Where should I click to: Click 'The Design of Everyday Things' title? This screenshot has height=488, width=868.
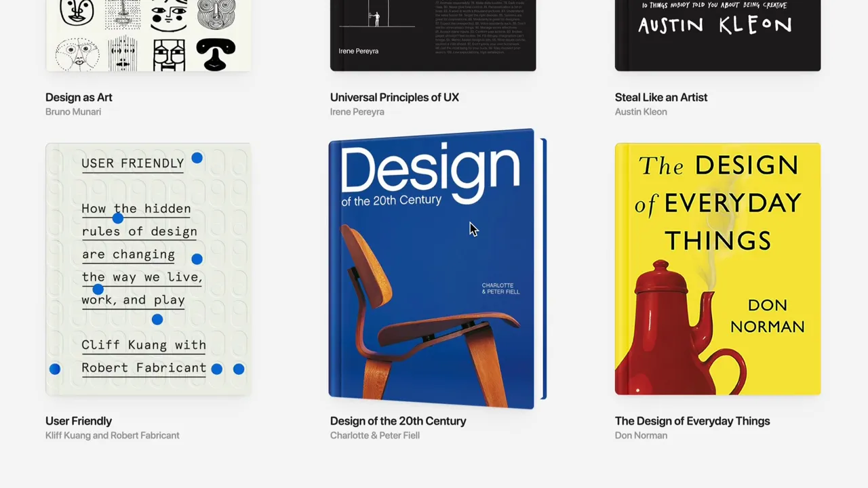tap(692, 421)
